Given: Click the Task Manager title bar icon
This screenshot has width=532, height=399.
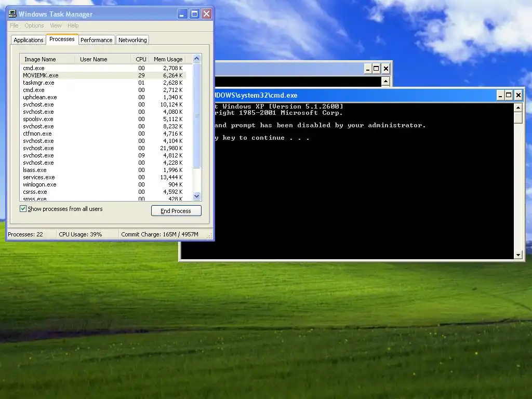Looking at the screenshot, I should point(12,14).
